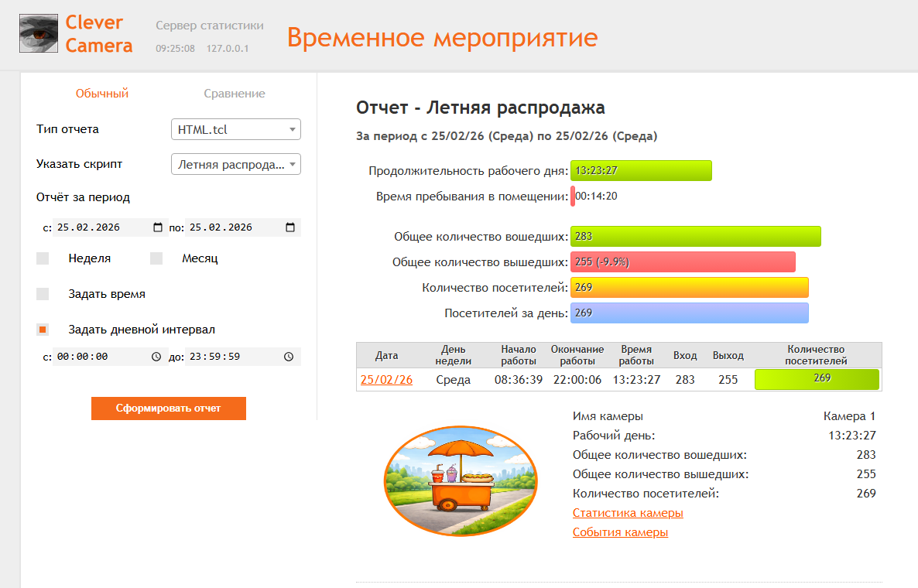Click the 00:14:20 stay time value
This screenshot has height=588, width=918.
tap(596, 196)
